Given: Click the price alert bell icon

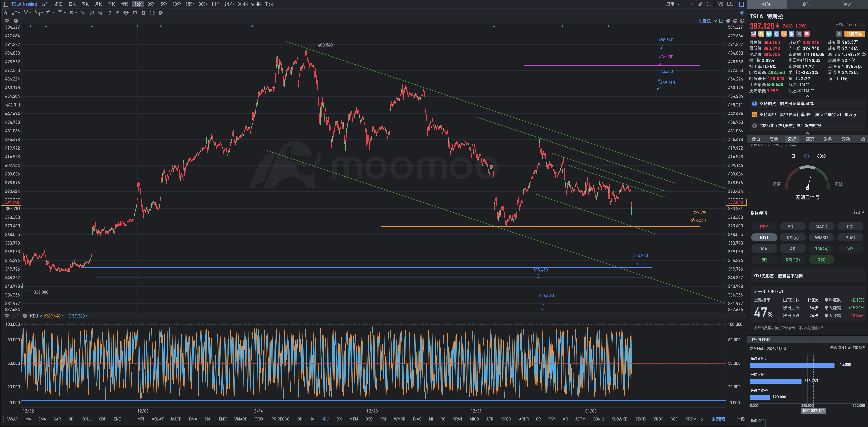Looking at the screenshot, I should (x=839, y=34).
